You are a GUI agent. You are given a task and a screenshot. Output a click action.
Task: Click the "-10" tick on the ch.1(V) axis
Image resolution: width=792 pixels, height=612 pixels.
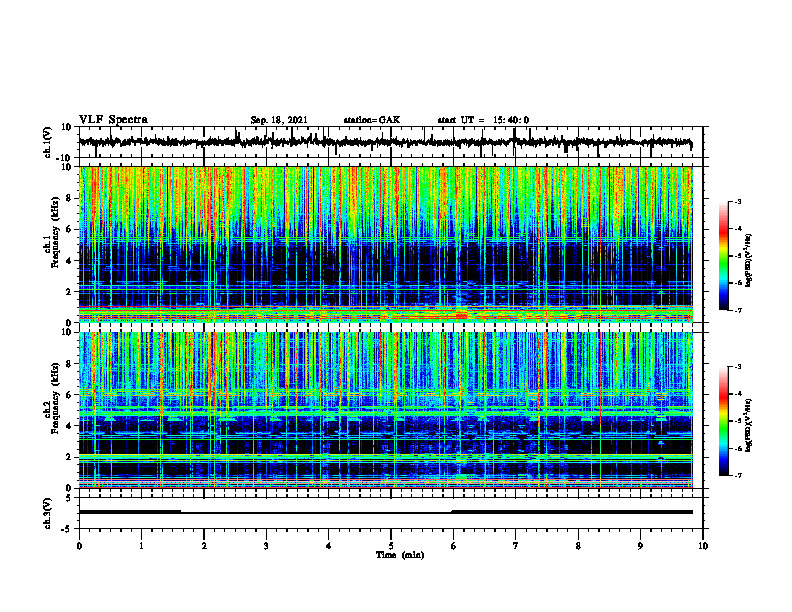(65, 158)
